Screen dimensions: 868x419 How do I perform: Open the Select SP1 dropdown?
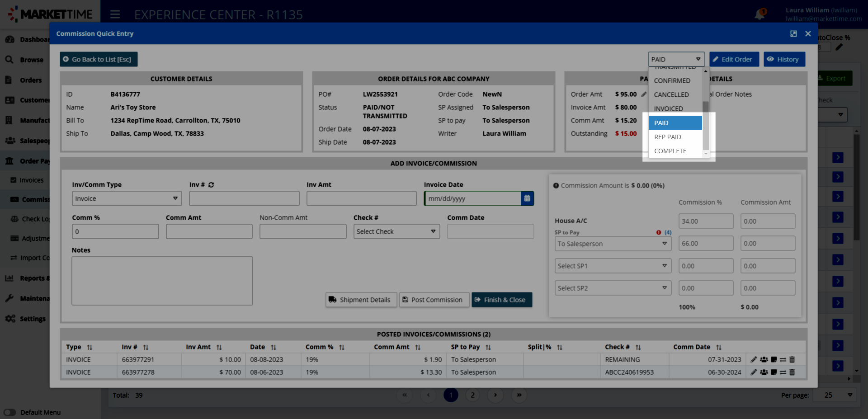pyautogui.click(x=613, y=266)
